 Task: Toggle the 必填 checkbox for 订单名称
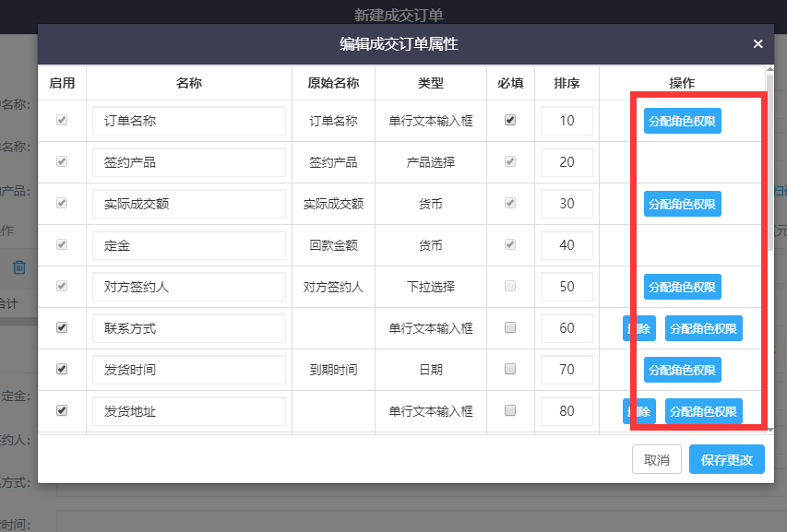click(510, 120)
